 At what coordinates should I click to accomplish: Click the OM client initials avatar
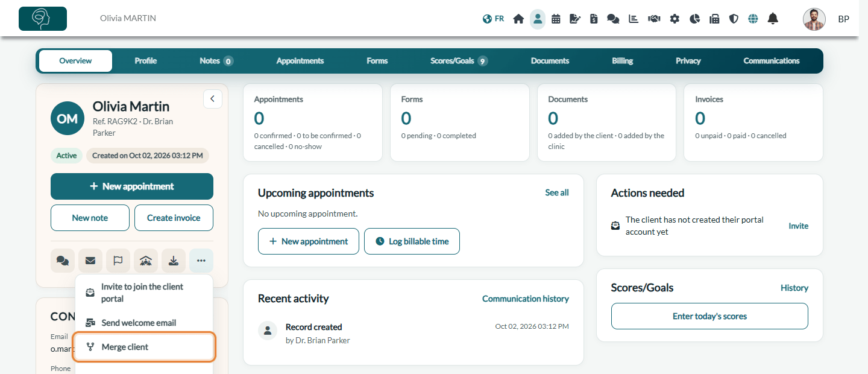pyautogui.click(x=68, y=118)
